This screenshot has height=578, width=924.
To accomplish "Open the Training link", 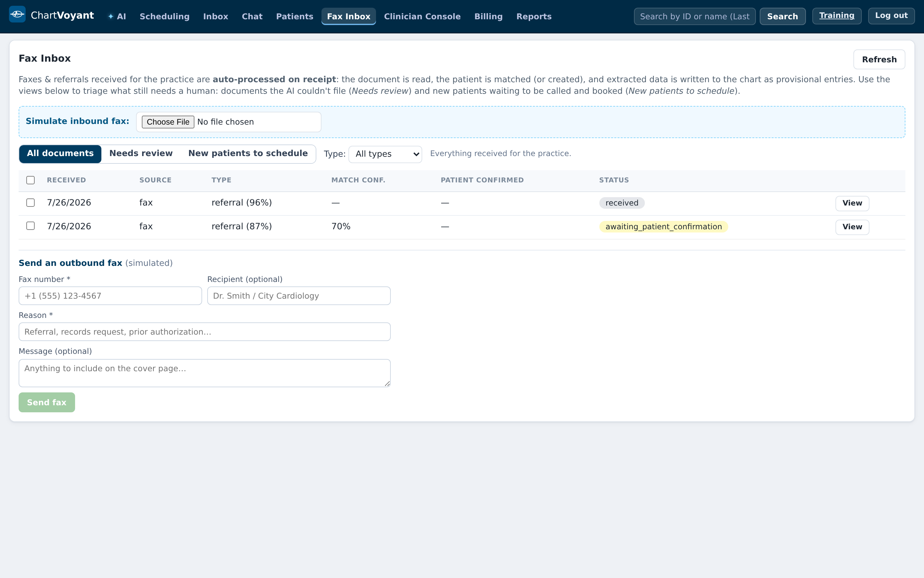I will (836, 16).
